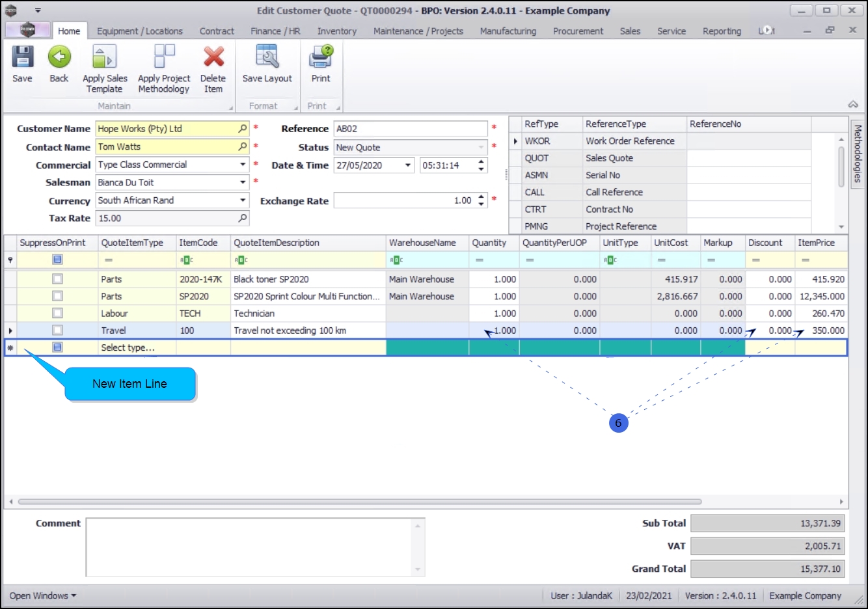Click the vertical Methodologies side panel tab

[x=858, y=154]
